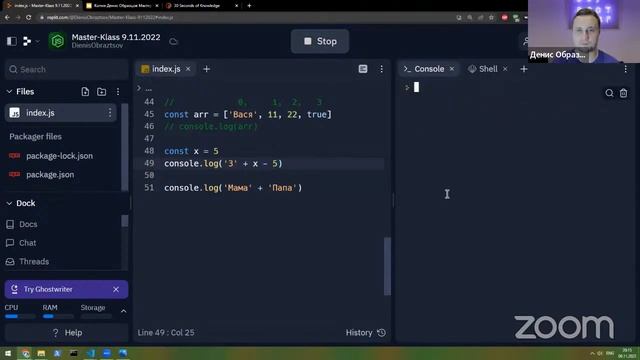Collapse the Files section
This screenshot has height=360, width=640.
[9, 92]
